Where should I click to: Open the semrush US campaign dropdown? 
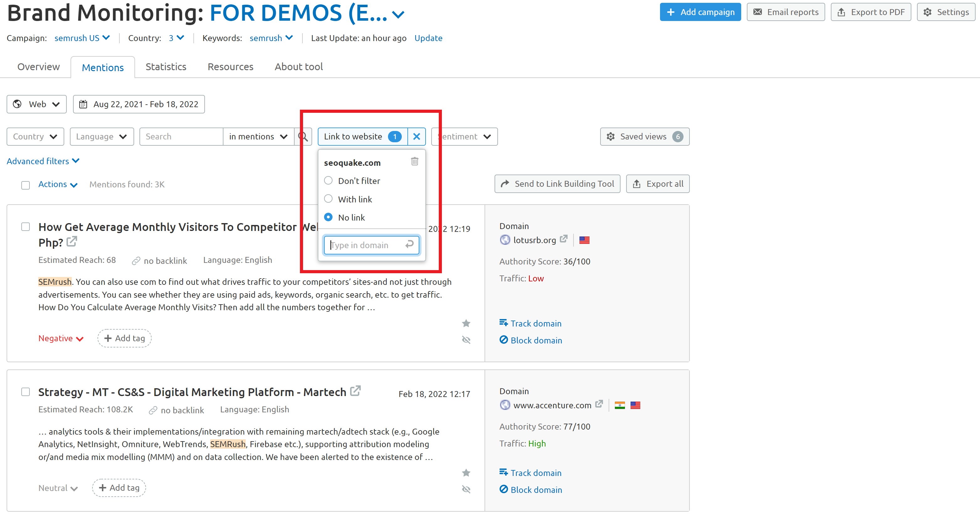[x=82, y=38]
